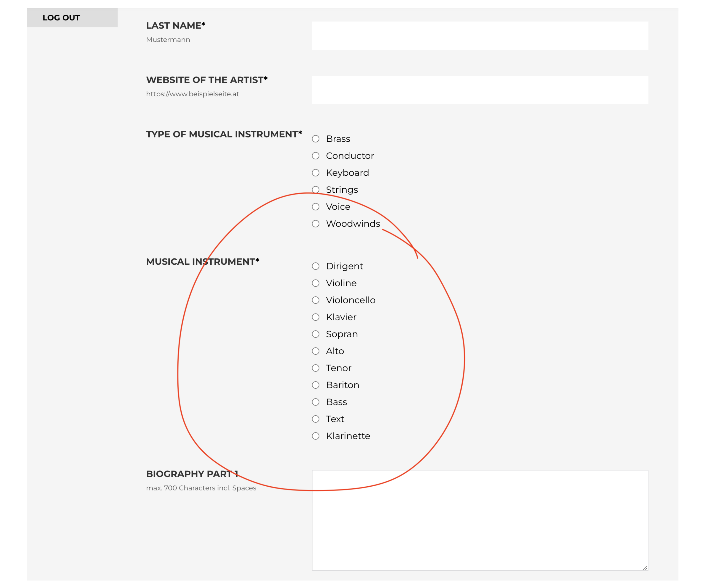Viewport: 704px width, 588px height.
Task: Pick Violine as musical instrument
Action: coord(315,283)
